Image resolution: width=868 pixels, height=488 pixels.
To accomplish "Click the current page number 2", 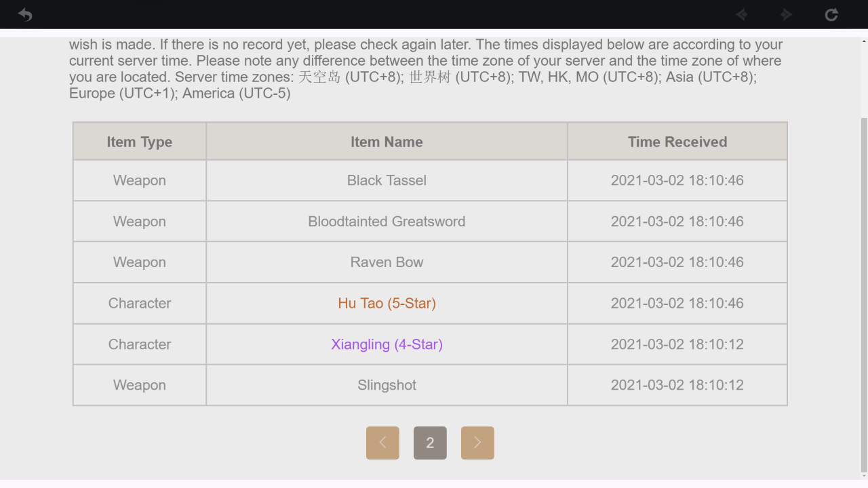I will point(430,443).
